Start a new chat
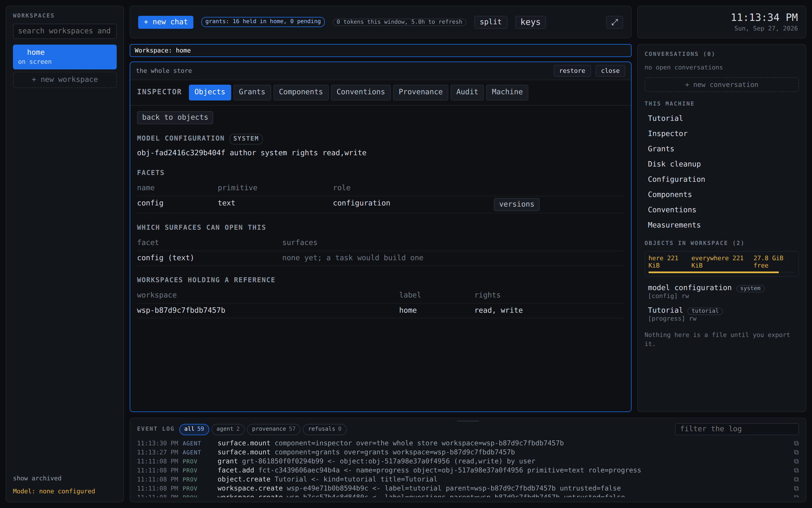The image size is (812, 508). click(166, 22)
